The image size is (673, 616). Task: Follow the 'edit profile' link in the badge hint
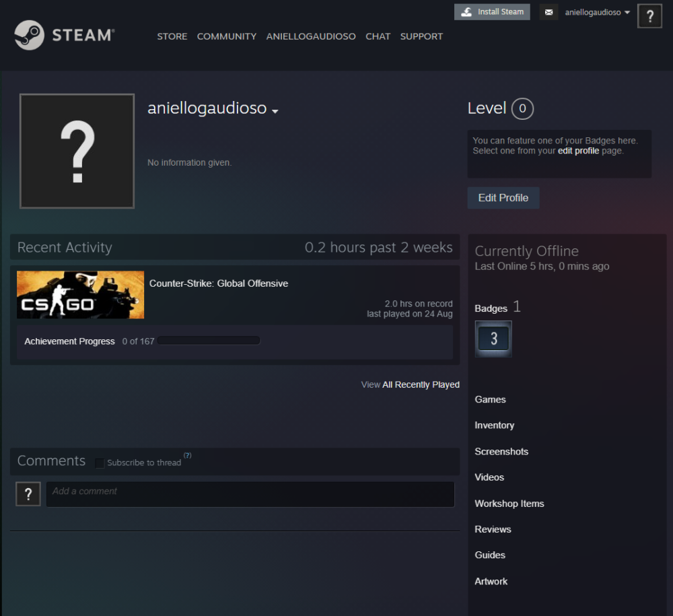click(x=578, y=151)
